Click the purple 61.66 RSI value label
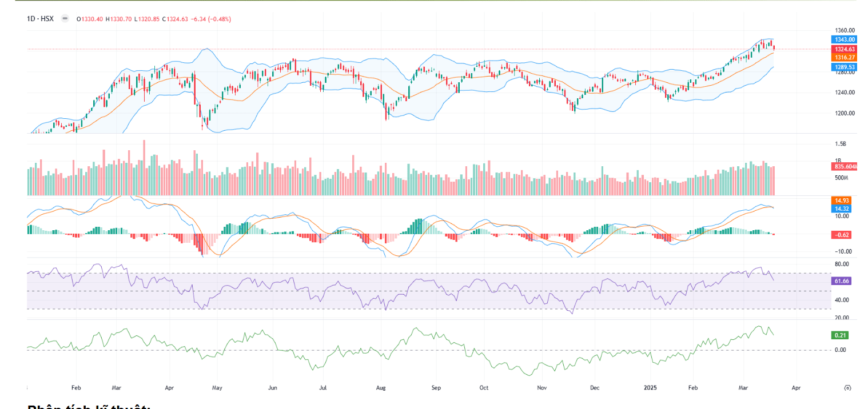 pos(842,281)
